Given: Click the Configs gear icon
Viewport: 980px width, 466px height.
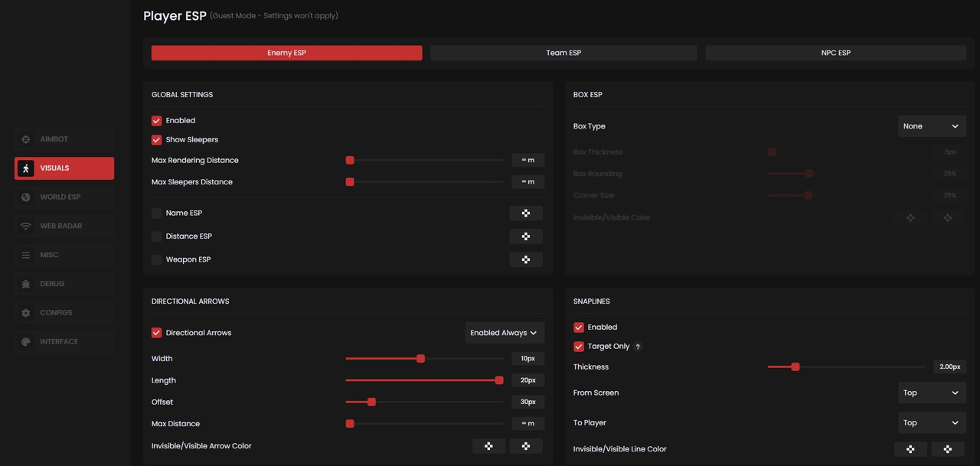Looking at the screenshot, I should [x=26, y=313].
